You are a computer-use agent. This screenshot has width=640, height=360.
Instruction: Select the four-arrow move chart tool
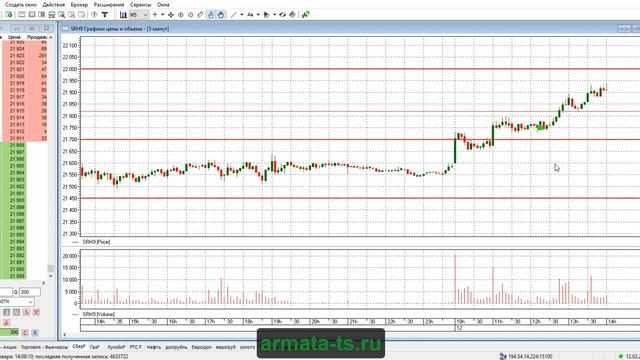pos(171,15)
